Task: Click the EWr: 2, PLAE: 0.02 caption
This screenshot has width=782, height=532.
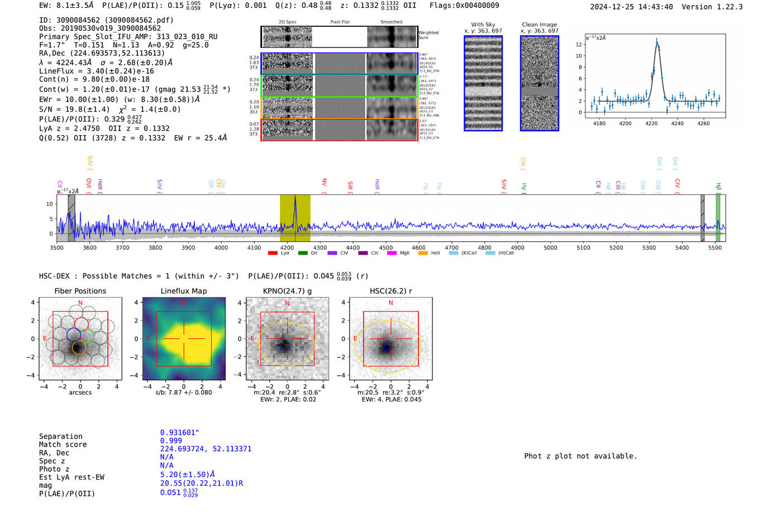Action: point(287,399)
